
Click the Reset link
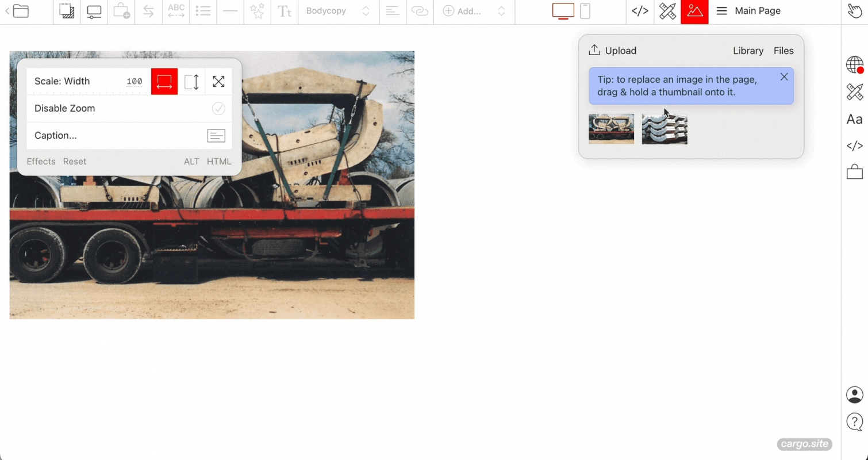tap(75, 162)
